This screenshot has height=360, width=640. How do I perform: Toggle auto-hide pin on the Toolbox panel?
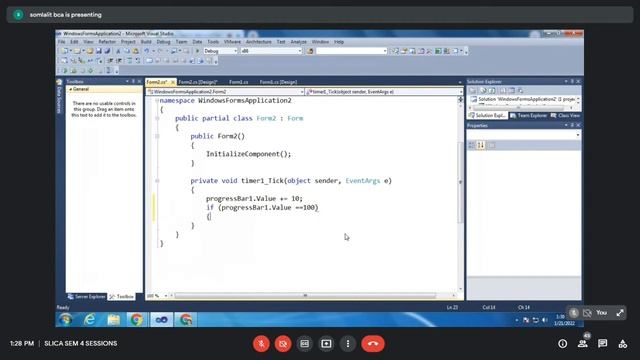point(133,82)
